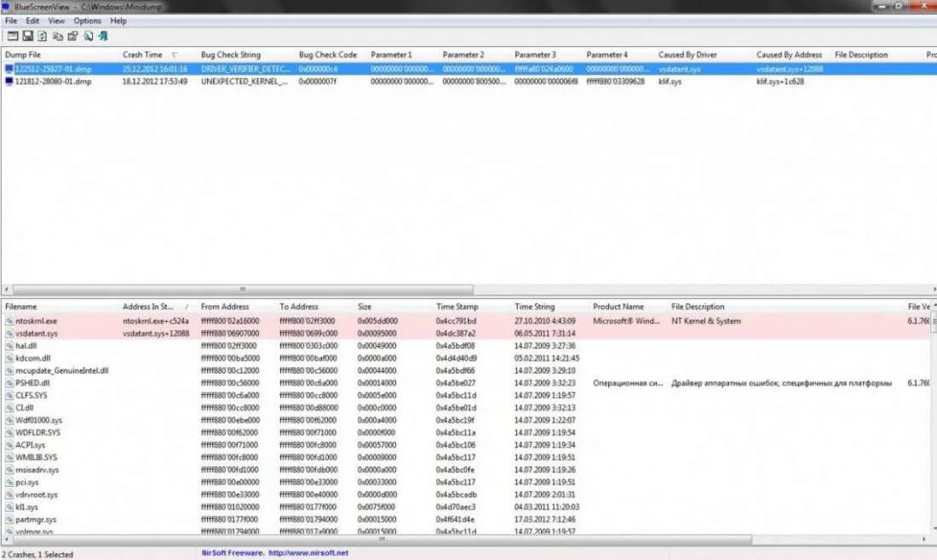Click the 2 Crashes, 1 Selected status text
Screen dimensions: 937x560
(x=37, y=555)
